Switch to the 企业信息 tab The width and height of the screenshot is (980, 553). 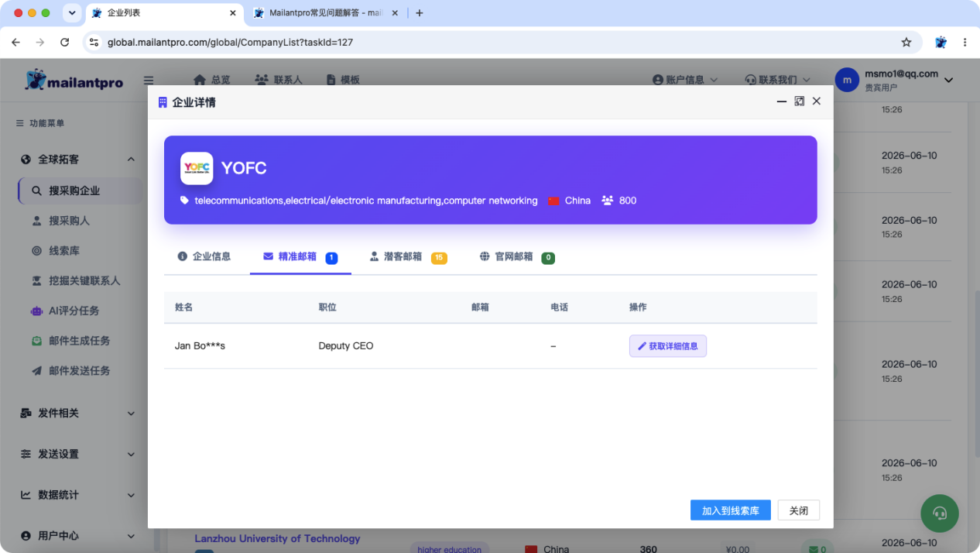(204, 256)
